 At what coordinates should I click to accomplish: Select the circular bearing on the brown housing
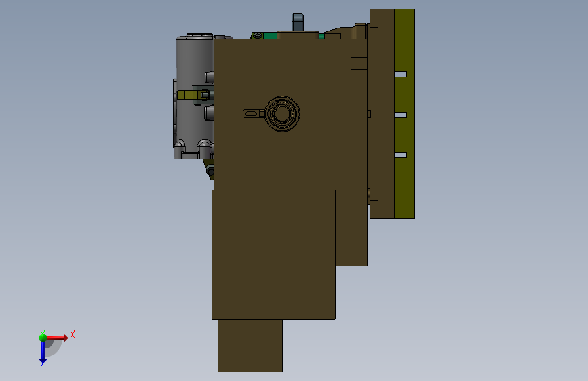282,114
